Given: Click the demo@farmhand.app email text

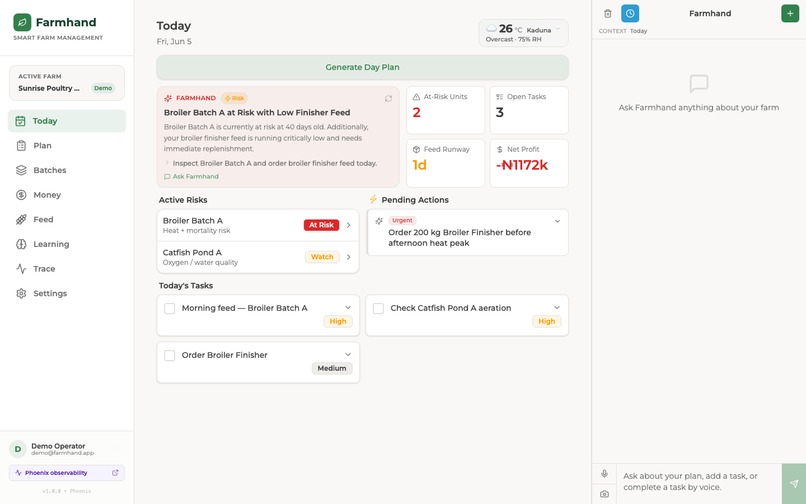Looking at the screenshot, I should pos(63,454).
